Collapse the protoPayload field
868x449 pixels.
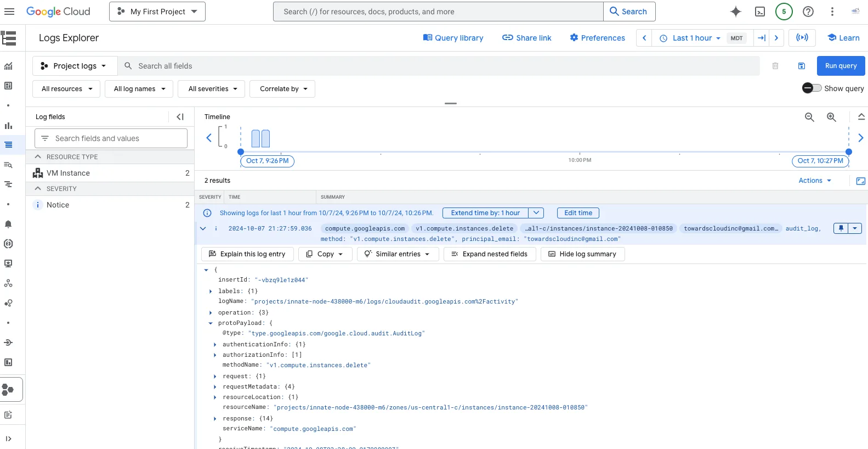tap(211, 323)
